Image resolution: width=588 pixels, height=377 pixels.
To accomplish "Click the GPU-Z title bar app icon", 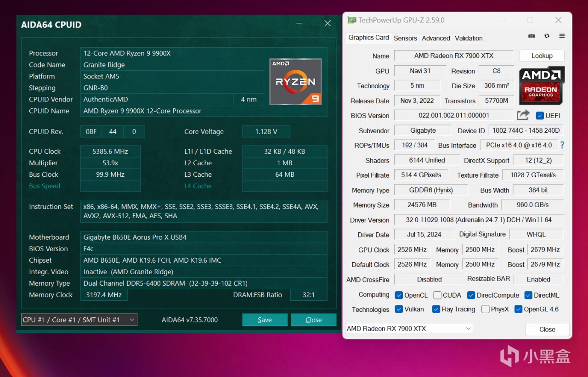I will 352,20.
